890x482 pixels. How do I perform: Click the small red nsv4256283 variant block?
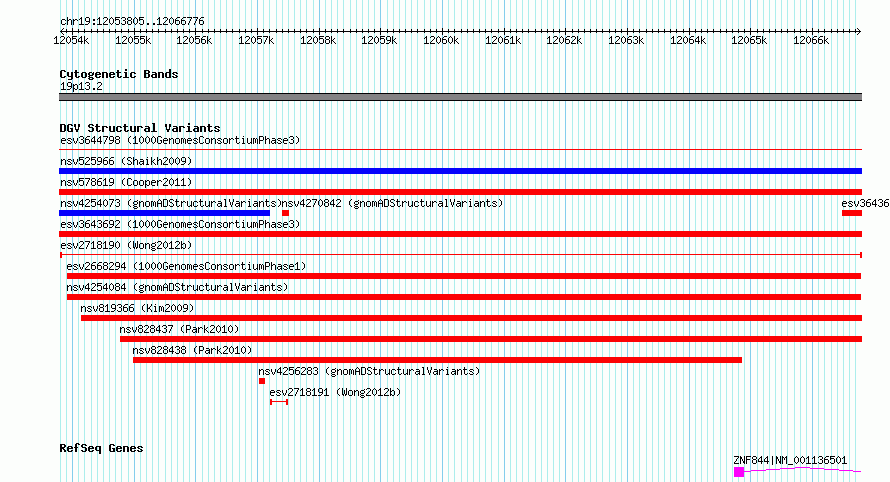click(262, 381)
